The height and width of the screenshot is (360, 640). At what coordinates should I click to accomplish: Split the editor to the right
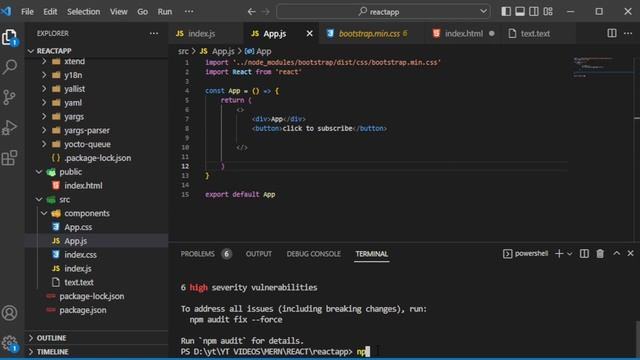(611, 33)
